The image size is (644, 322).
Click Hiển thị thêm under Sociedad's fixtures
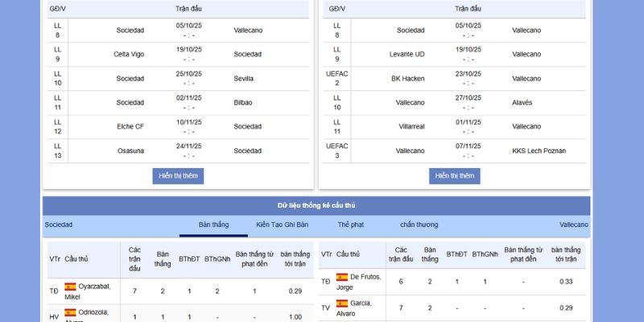[178, 175]
